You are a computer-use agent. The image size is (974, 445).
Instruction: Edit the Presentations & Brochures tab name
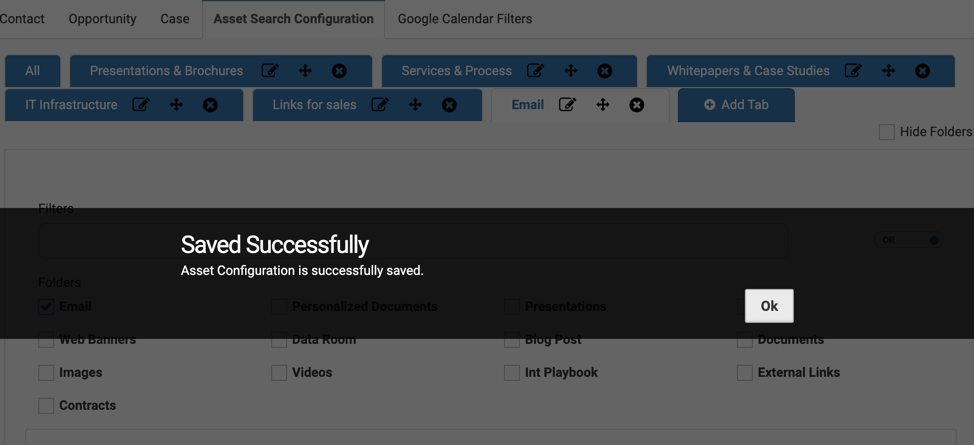tap(270, 71)
